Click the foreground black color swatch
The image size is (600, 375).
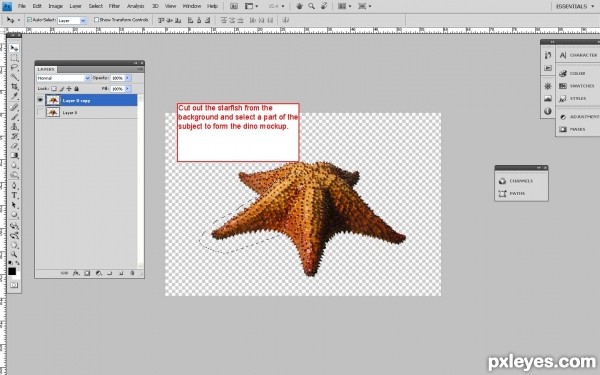[x=12, y=271]
